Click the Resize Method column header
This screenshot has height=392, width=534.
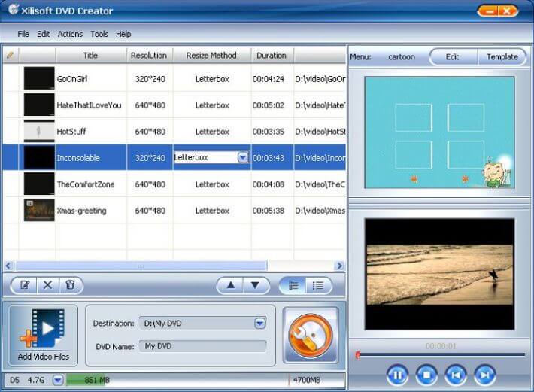pyautogui.click(x=211, y=55)
